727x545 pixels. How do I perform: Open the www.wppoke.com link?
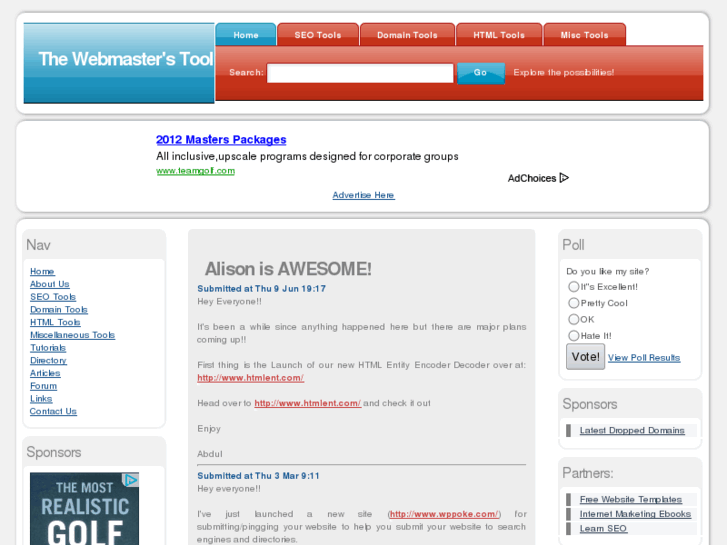click(444, 514)
